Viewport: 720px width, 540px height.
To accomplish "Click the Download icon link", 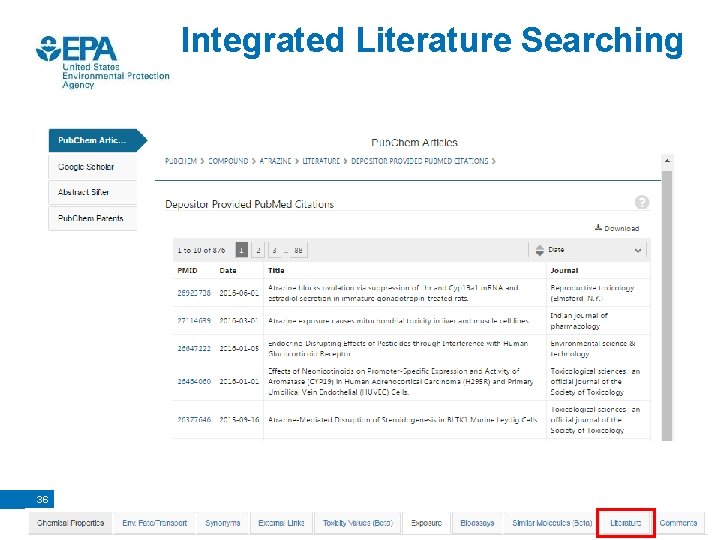I will (x=617, y=228).
